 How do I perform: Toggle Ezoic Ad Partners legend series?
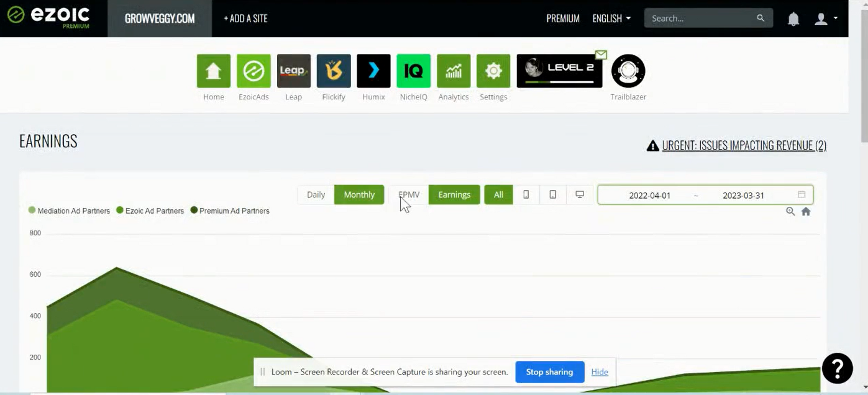[x=150, y=211]
